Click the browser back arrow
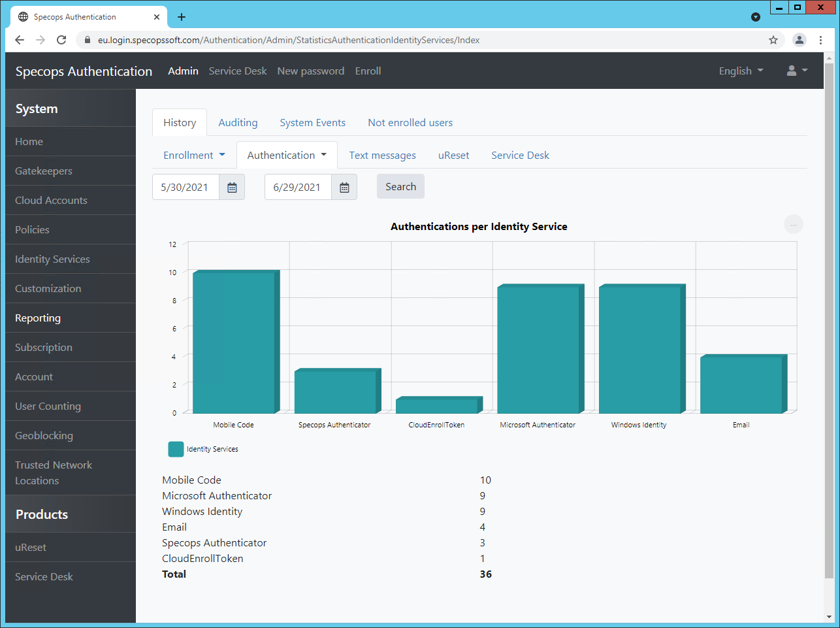This screenshot has height=628, width=840. [20, 40]
